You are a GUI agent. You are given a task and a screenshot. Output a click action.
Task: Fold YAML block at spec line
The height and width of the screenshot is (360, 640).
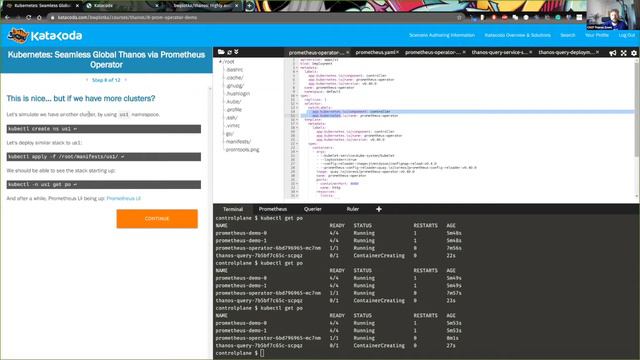coord(297,96)
